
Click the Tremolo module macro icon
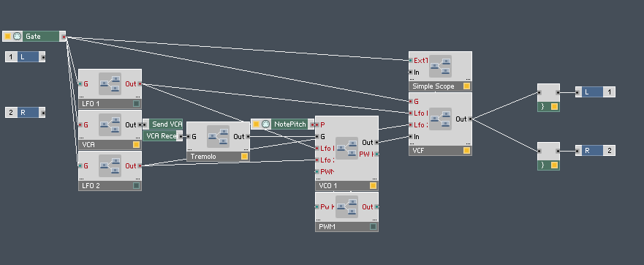point(218,137)
